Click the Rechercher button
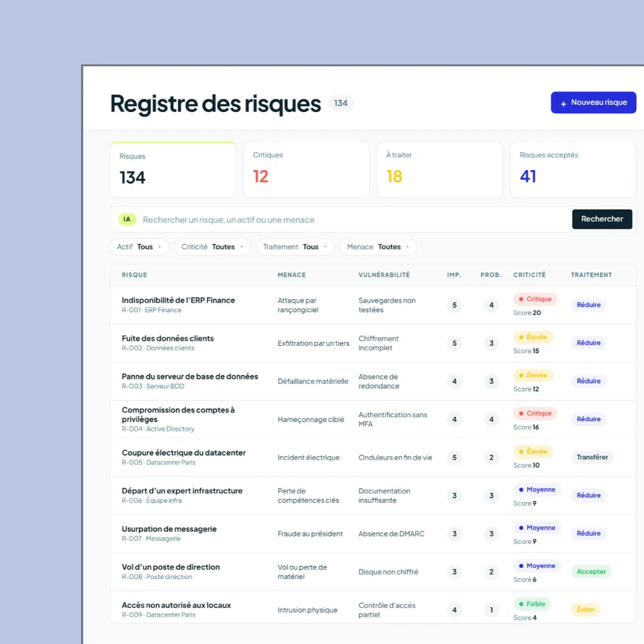This screenshot has width=644, height=644. point(601,220)
